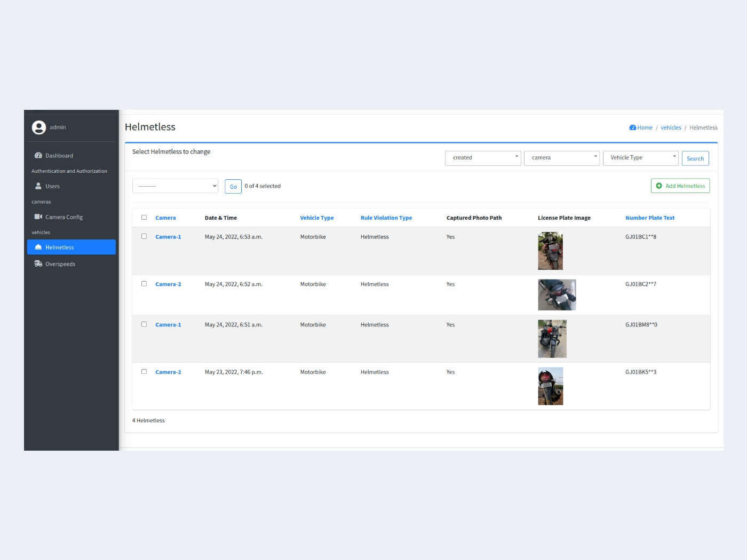Open the camera filter dropdown
This screenshot has height=560, width=747.
[x=562, y=158]
